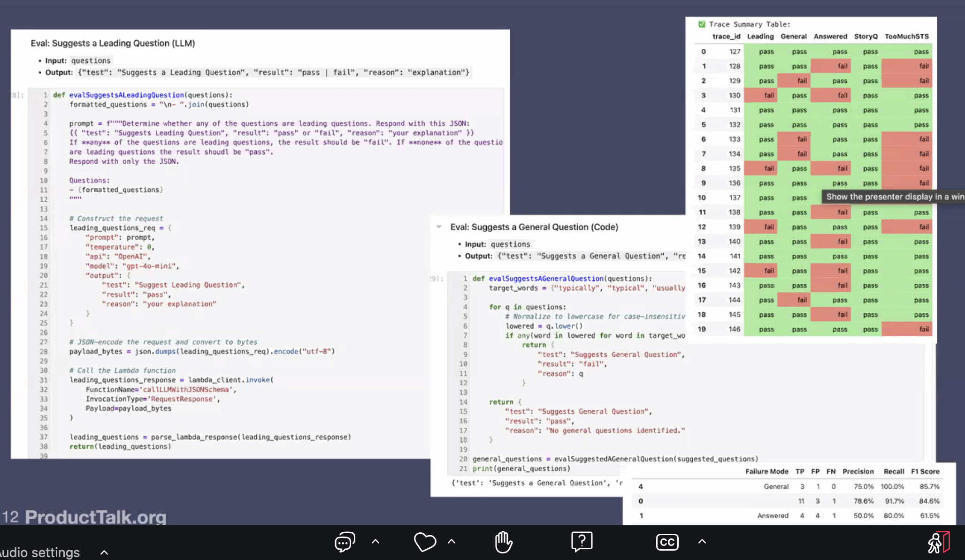The image size is (965, 560).
Task: Click green pass cell in StoryQ for trace 127
Action: (x=870, y=52)
